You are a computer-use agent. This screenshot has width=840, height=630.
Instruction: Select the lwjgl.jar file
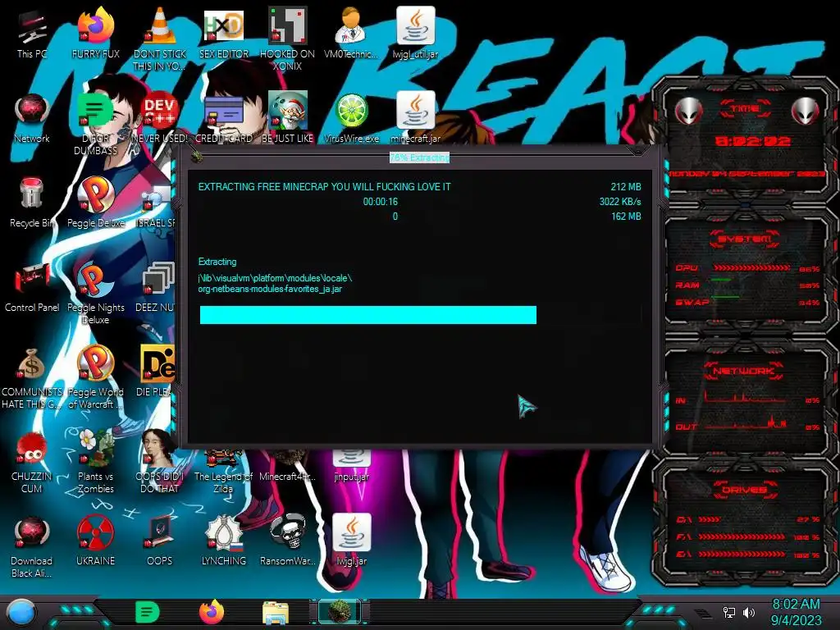point(351,541)
